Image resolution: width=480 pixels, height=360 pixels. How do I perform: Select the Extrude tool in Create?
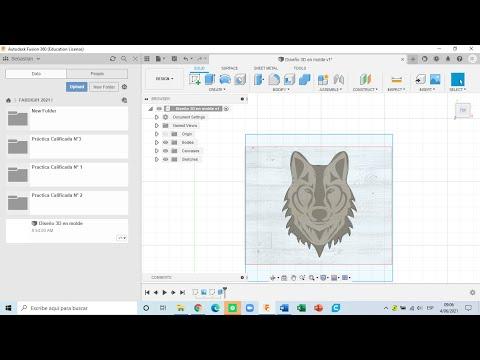[x=210, y=79]
